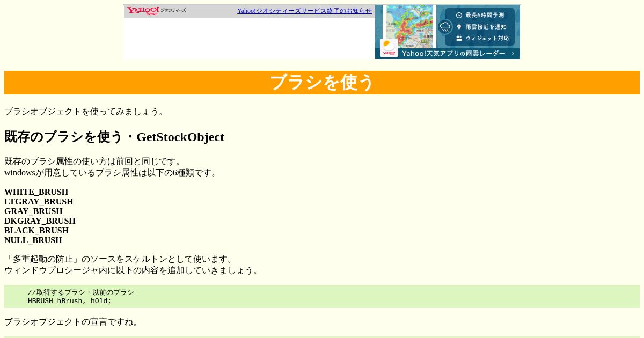This screenshot has width=644, height=338.
Task: Click the 既存のブラシ属性の使い方は前回と同じです sentence
Action: [x=94, y=161]
